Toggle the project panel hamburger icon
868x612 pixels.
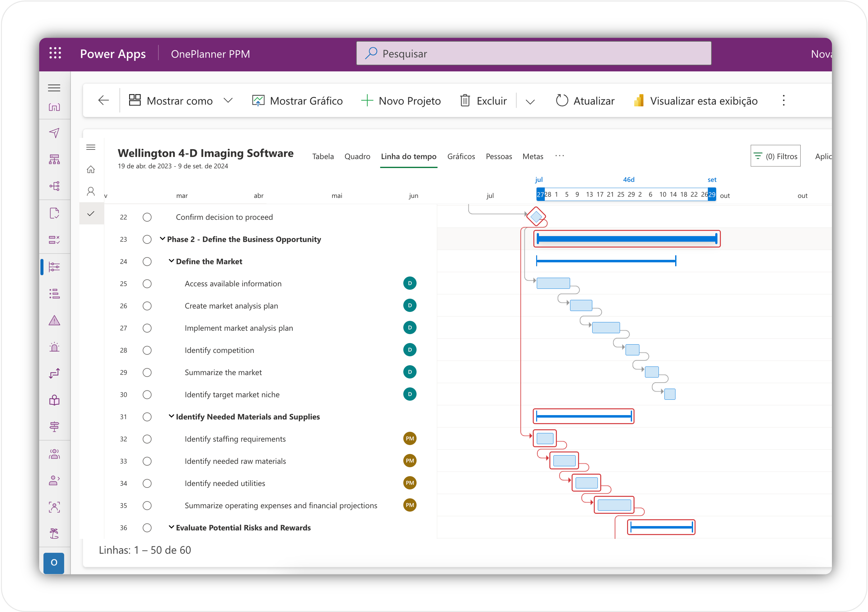[91, 147]
